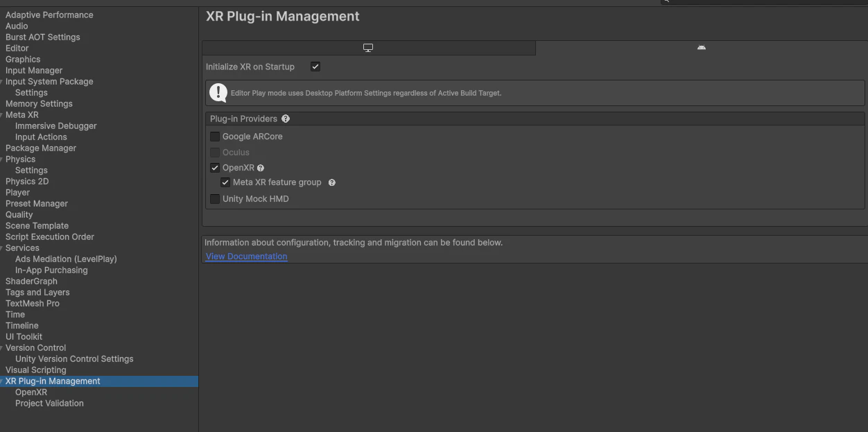This screenshot has height=432, width=868.
Task: Open Input Actions under Meta XR
Action: tap(41, 137)
